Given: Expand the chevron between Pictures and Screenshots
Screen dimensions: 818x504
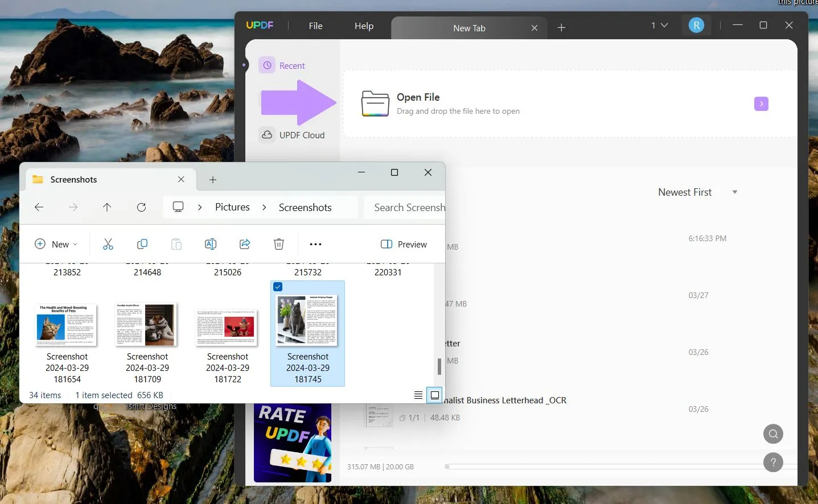Looking at the screenshot, I should coord(264,207).
